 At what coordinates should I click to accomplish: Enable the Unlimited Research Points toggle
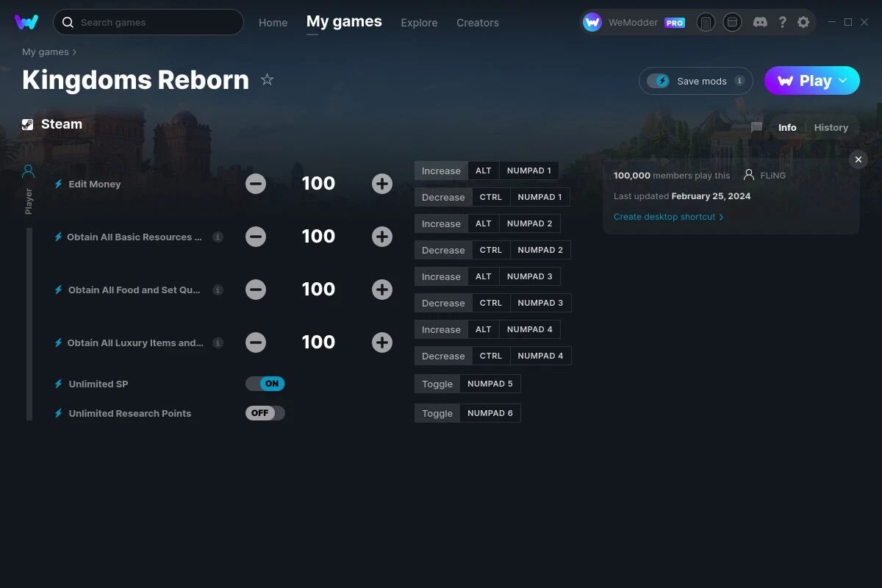pos(265,412)
